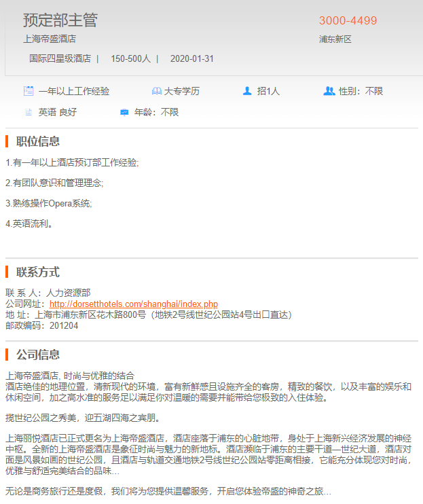
Task: Click requirement line 3 about Opera系统
Action: [x=49, y=203]
